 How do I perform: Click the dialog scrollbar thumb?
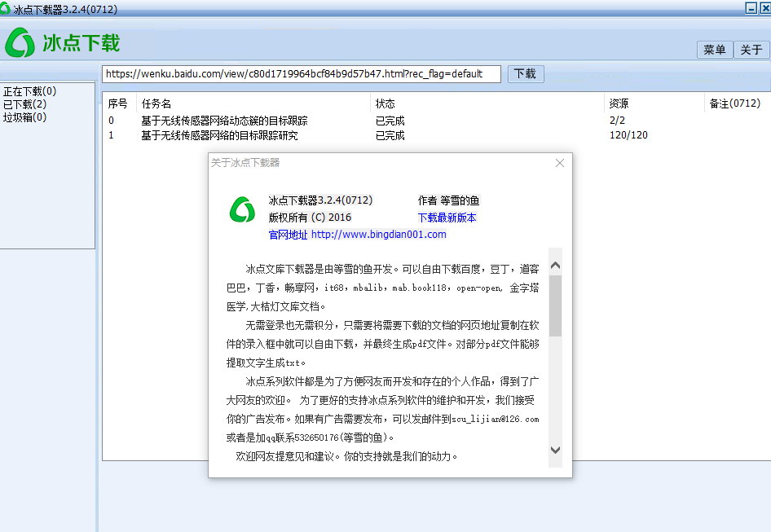point(555,306)
